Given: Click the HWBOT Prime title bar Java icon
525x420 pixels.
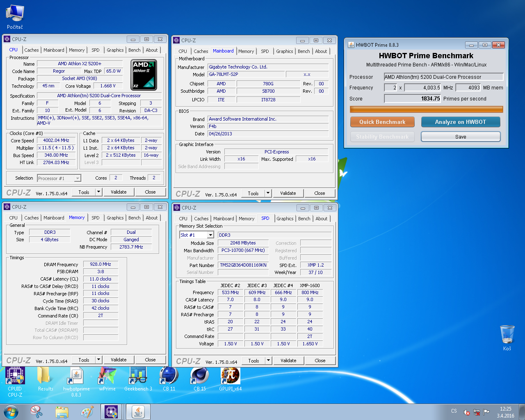Looking at the screenshot, I should pyautogui.click(x=351, y=45).
